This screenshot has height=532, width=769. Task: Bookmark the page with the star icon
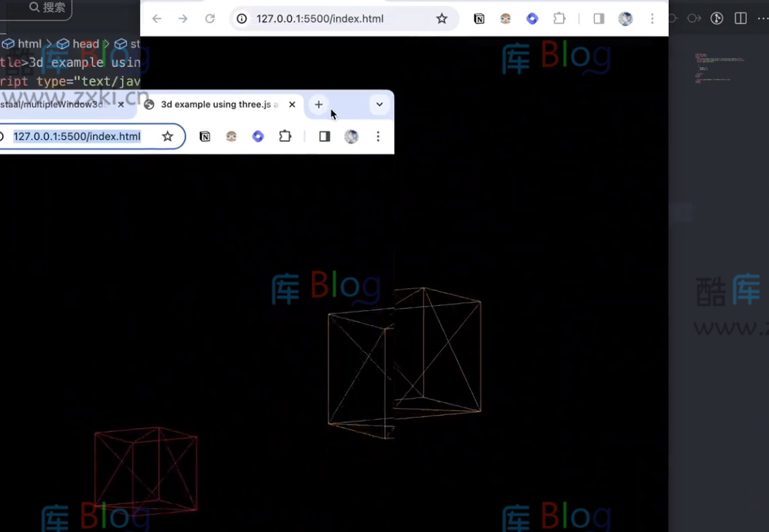441,19
